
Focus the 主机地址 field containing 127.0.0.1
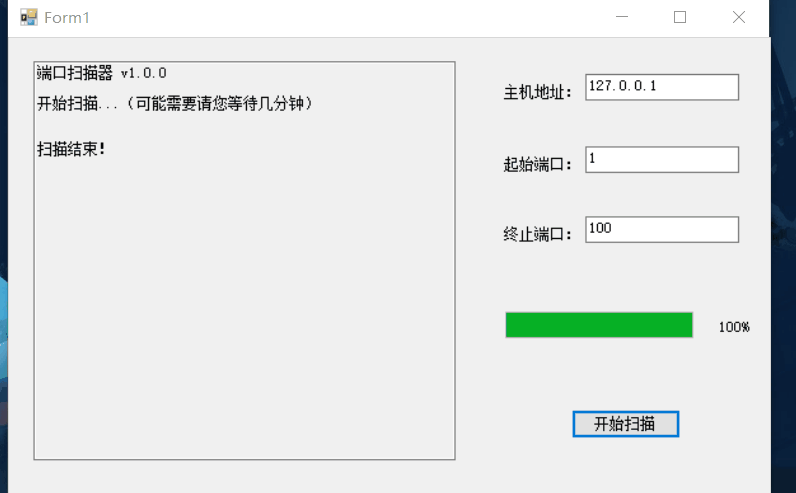[662, 87]
